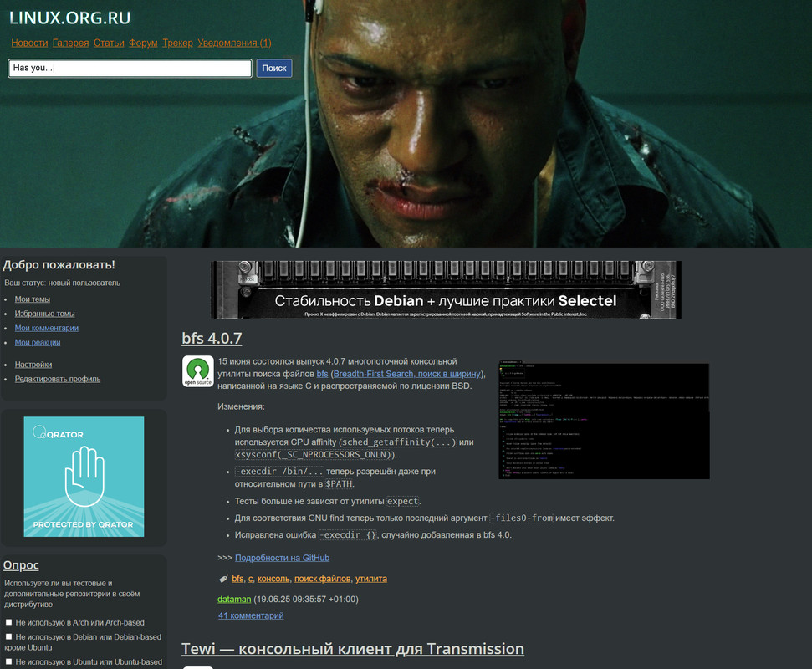The image size is (812, 669).
Task: Open Редактировать профиль link
Action: (x=58, y=379)
